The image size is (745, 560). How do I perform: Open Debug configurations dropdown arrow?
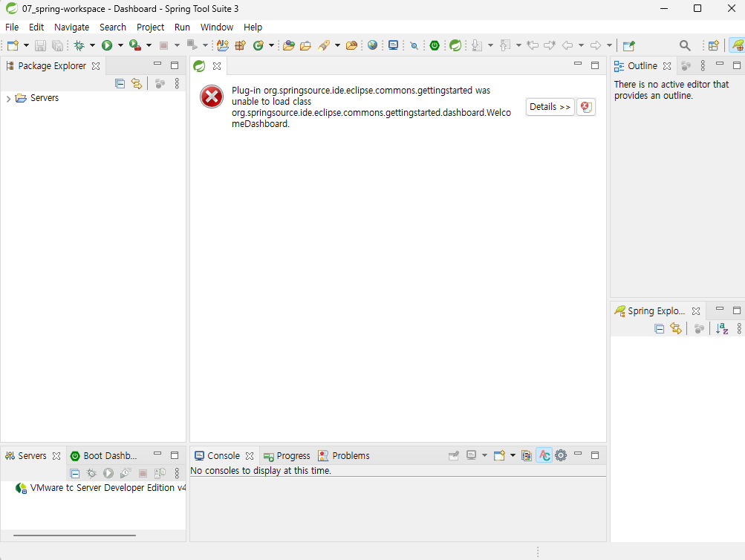92,45
